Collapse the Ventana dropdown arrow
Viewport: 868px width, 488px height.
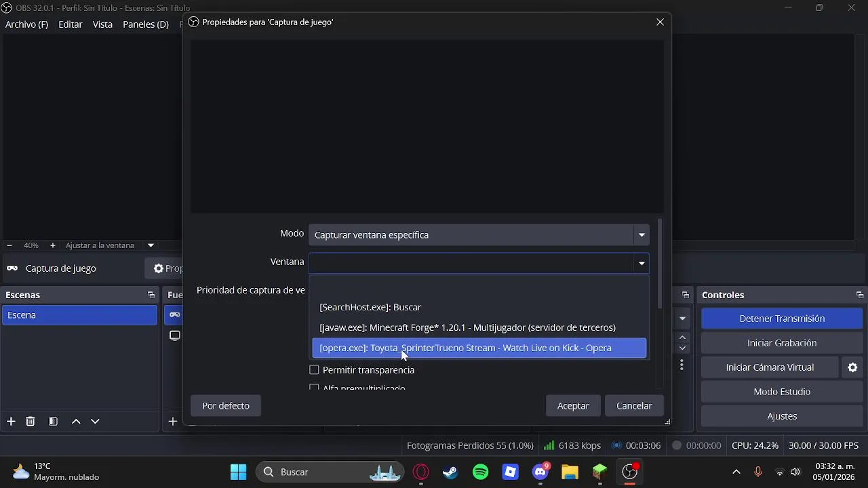pyautogui.click(x=642, y=263)
